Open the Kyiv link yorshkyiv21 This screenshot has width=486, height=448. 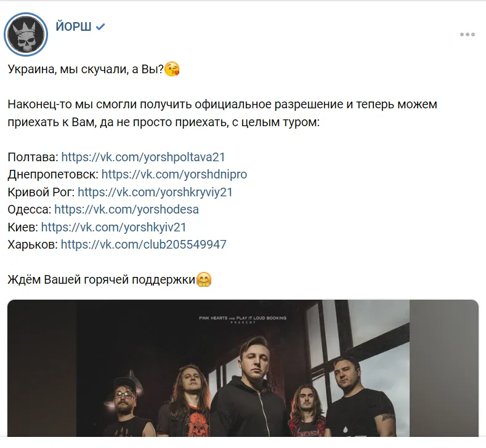pyautogui.click(x=113, y=227)
